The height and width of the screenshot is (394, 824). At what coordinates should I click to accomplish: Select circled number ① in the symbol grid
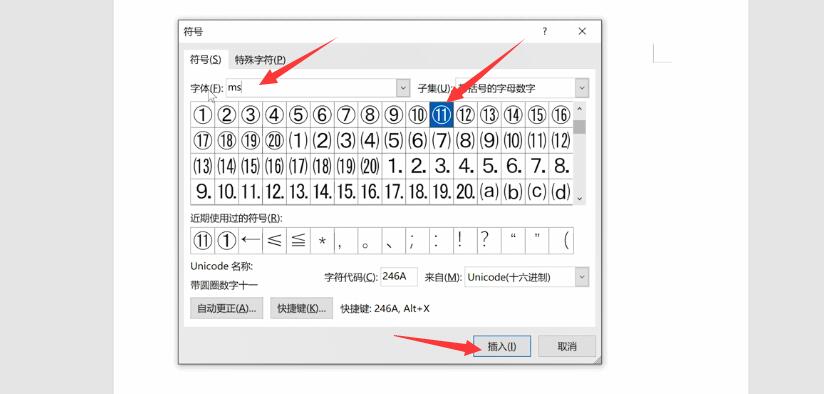[203, 115]
